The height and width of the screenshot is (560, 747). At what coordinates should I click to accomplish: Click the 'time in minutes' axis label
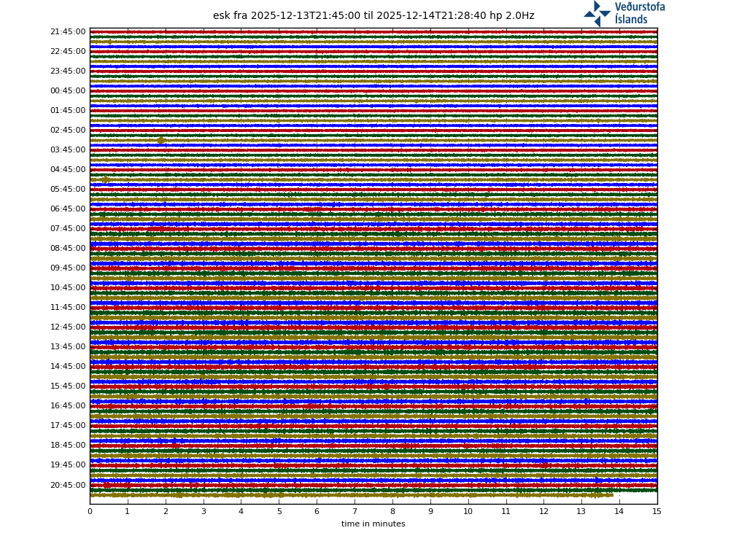click(373, 524)
